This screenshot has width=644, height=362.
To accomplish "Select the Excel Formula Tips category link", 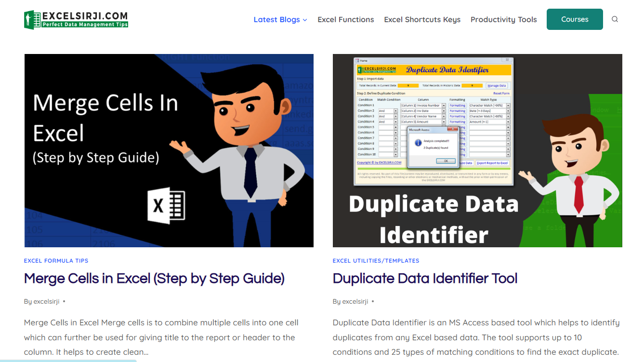I will click(56, 261).
